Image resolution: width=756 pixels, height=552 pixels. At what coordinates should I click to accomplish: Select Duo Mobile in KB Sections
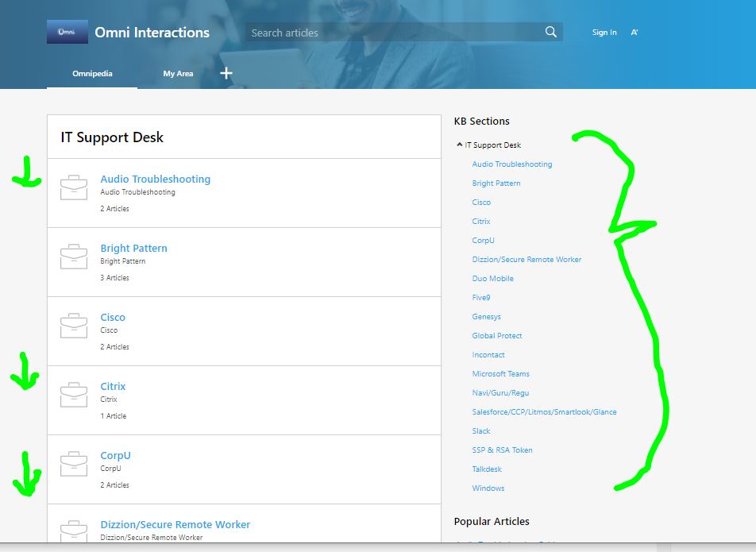point(492,278)
